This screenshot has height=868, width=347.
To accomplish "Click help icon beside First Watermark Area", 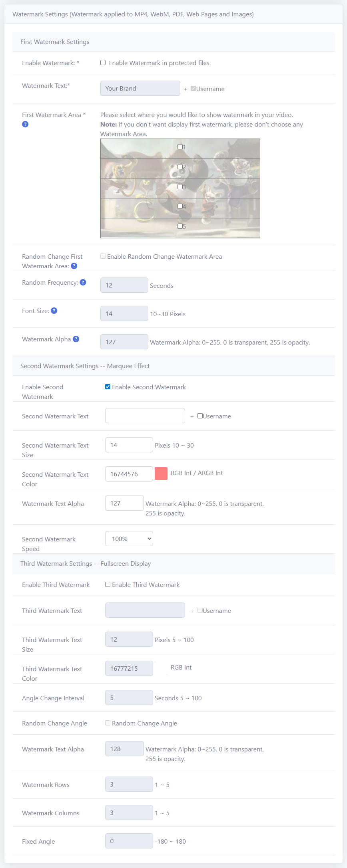I will click(x=25, y=124).
